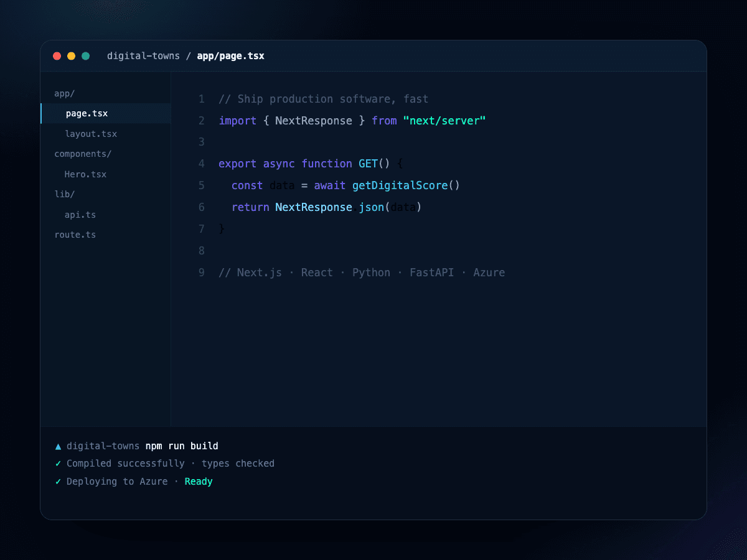The height and width of the screenshot is (560, 747).
Task: Click the "npm run build" terminal command
Action: point(182,446)
